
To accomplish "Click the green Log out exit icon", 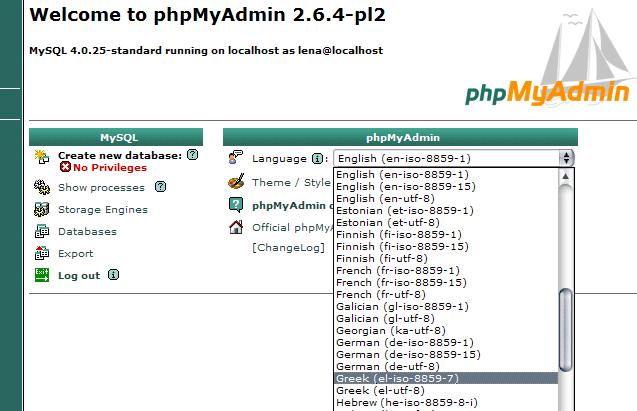I will point(41,275).
